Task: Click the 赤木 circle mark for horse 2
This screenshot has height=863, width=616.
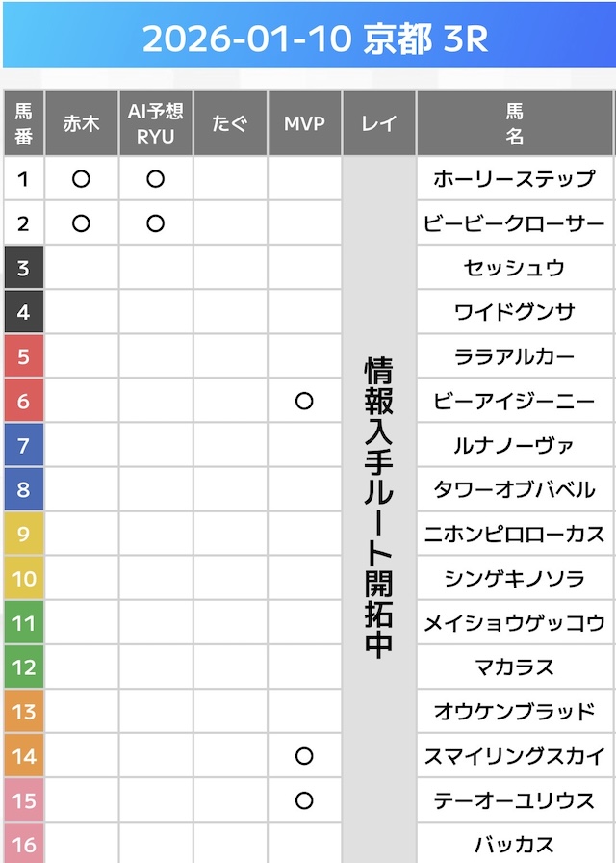Action: [x=82, y=223]
